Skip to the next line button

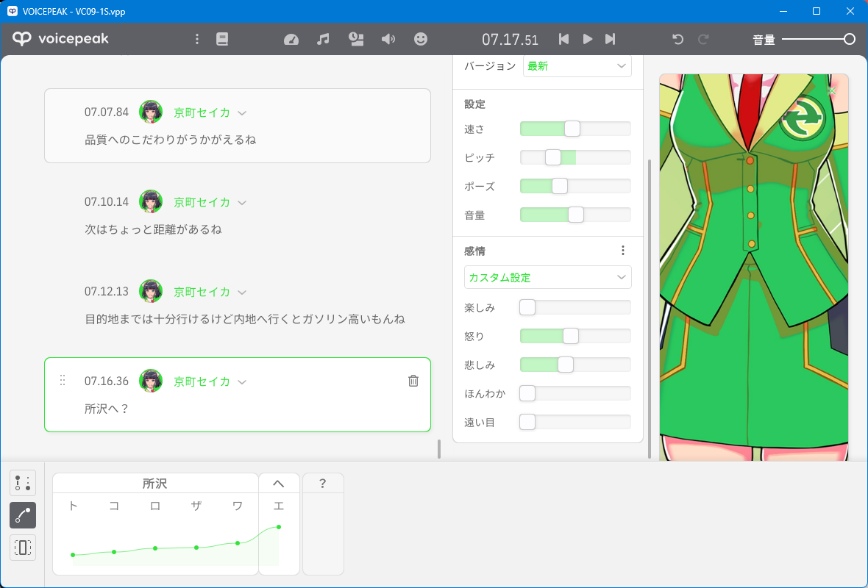tap(610, 40)
